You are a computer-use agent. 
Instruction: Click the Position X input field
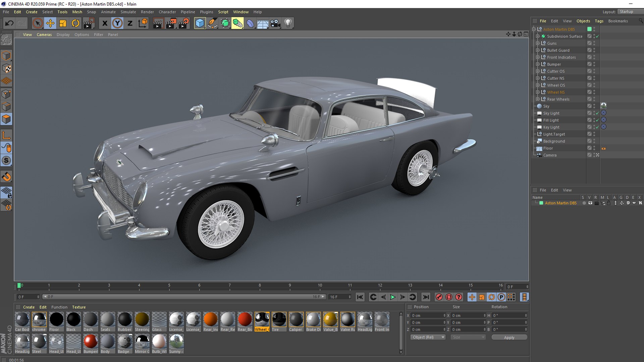click(428, 315)
